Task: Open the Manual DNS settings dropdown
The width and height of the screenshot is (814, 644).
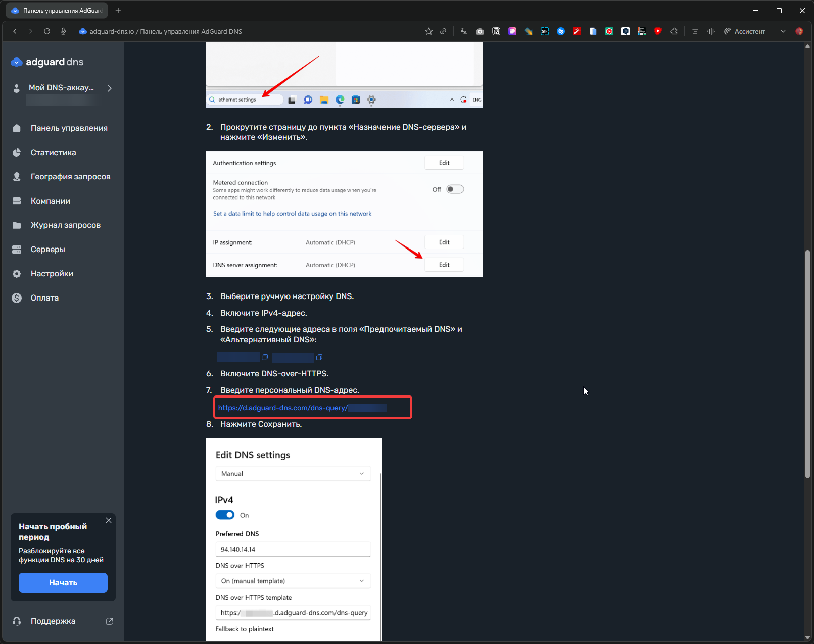Action: tap(293, 474)
